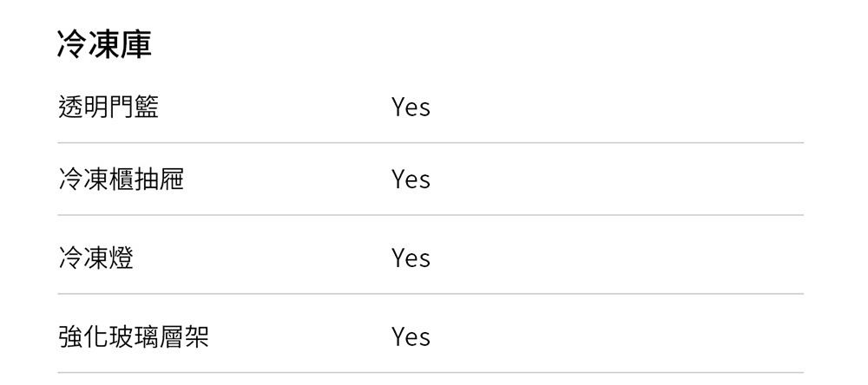Click the divider line below 冷凍燈
868x385 pixels.
point(431,294)
